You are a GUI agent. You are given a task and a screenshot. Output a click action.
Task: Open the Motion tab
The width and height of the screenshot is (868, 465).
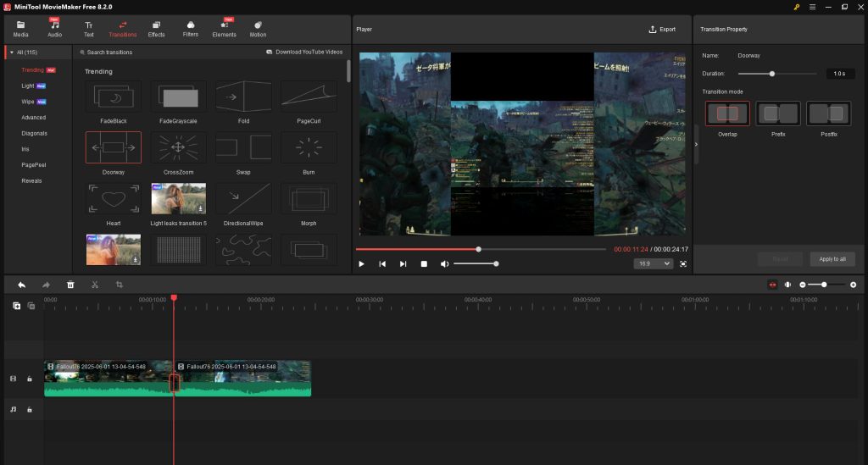tap(258, 29)
